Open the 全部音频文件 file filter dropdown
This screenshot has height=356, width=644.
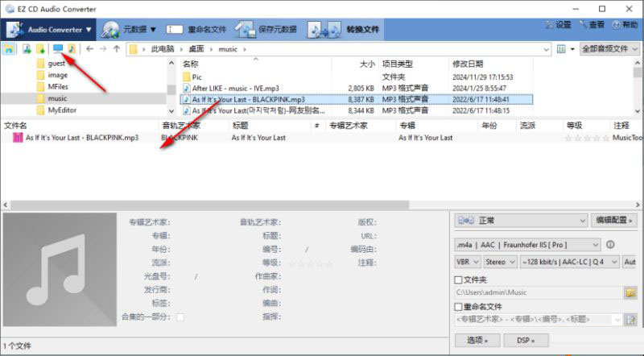(609, 49)
